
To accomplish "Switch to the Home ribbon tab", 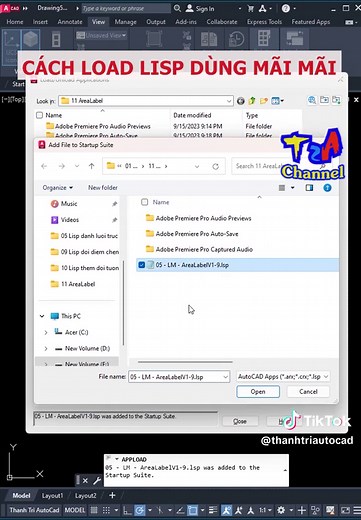I will coord(15,22).
